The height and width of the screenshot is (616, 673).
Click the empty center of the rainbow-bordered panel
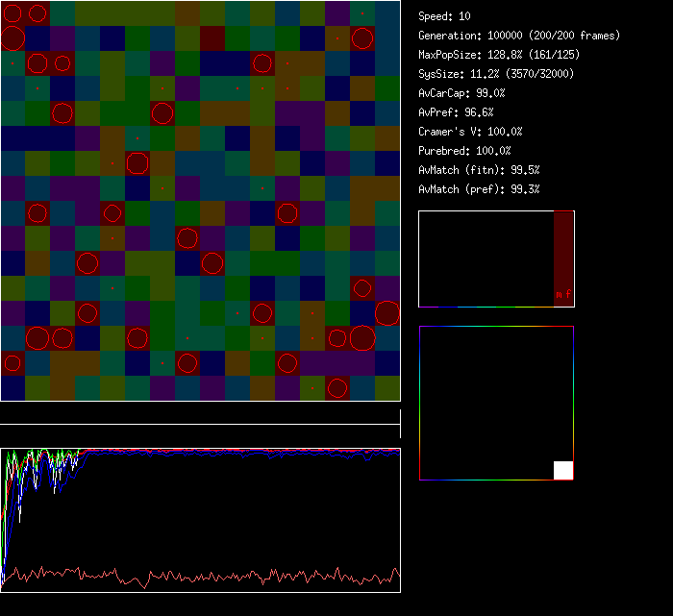coord(496,403)
